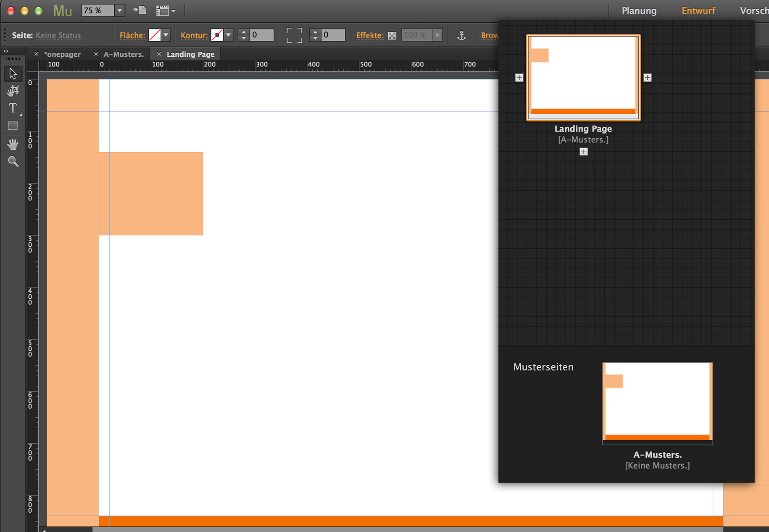Click the corner radius value field
769x532 pixels.
(333, 35)
